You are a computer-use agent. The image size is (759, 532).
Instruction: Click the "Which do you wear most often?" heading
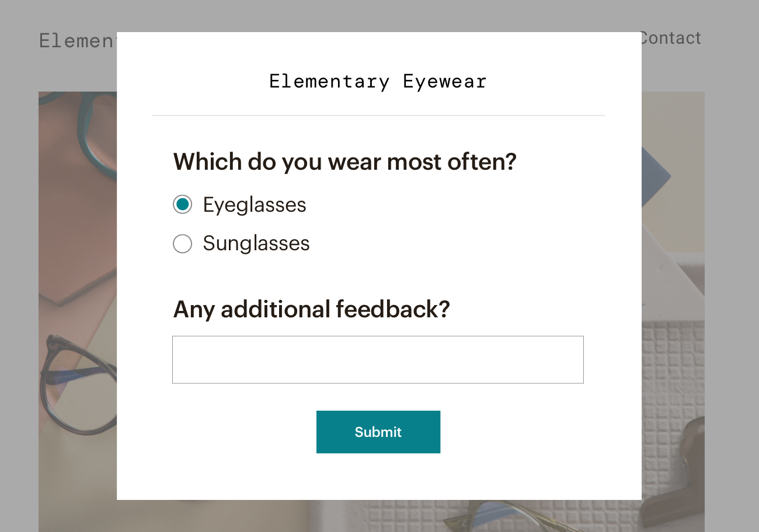[344, 162]
